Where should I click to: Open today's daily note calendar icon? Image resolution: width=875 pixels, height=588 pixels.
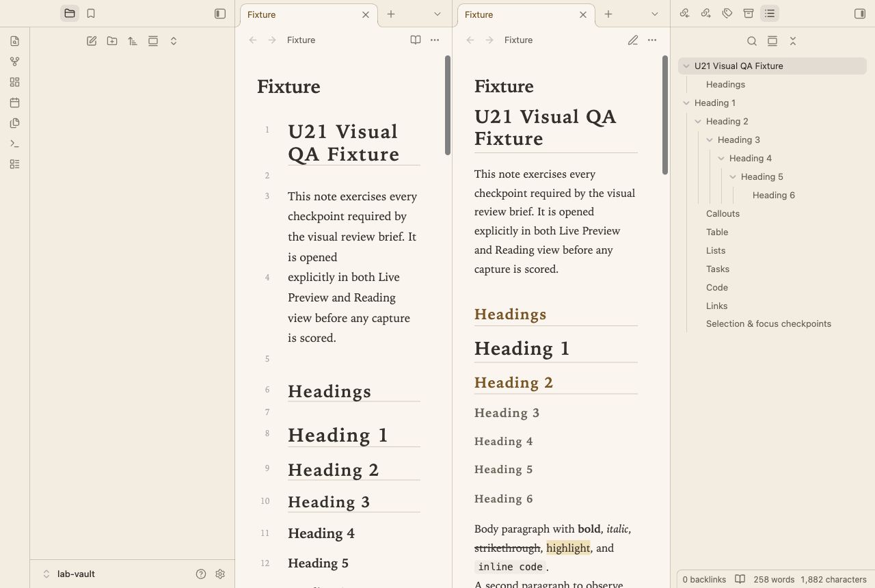click(15, 103)
